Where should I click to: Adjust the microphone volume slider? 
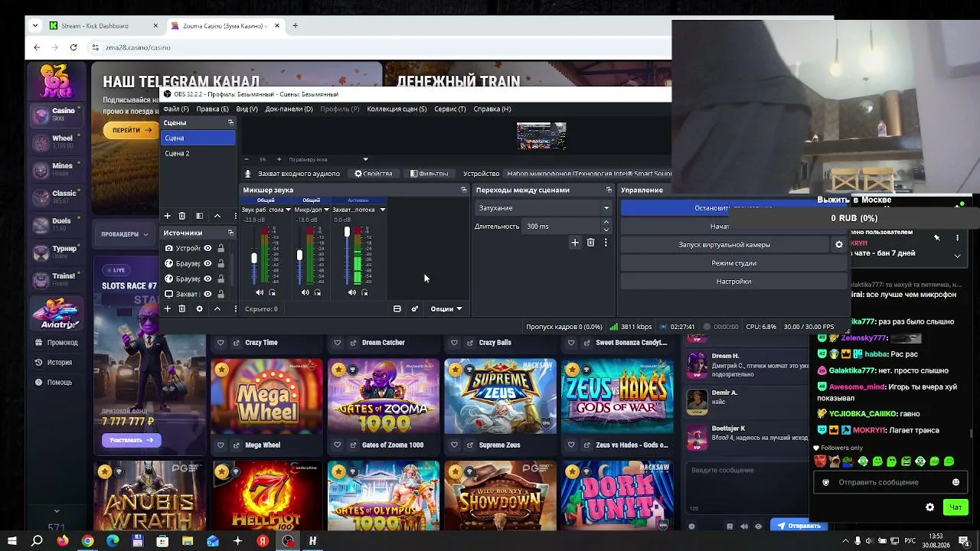299,255
